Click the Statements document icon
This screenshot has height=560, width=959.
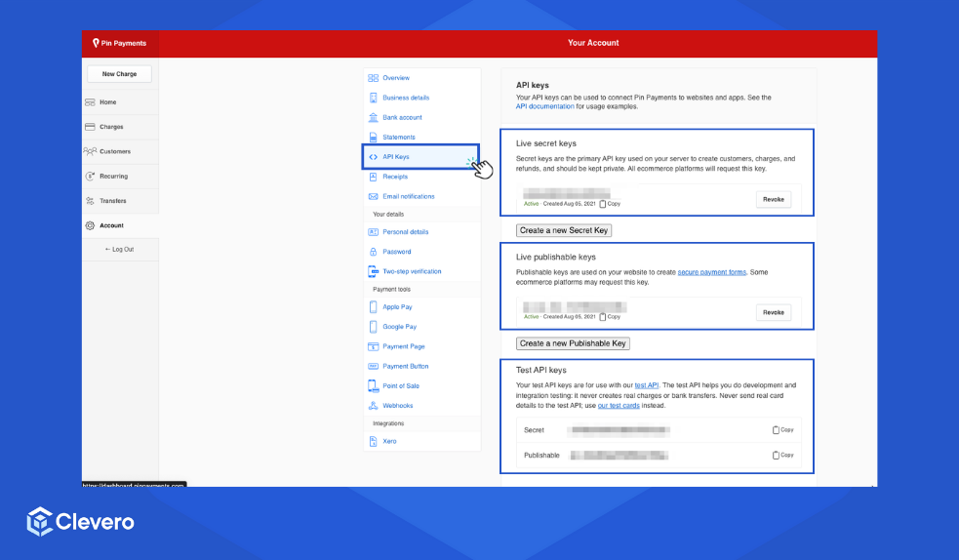pos(373,137)
